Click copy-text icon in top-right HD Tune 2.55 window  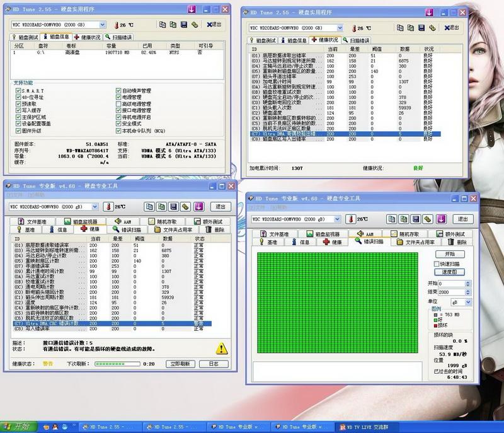(400, 28)
